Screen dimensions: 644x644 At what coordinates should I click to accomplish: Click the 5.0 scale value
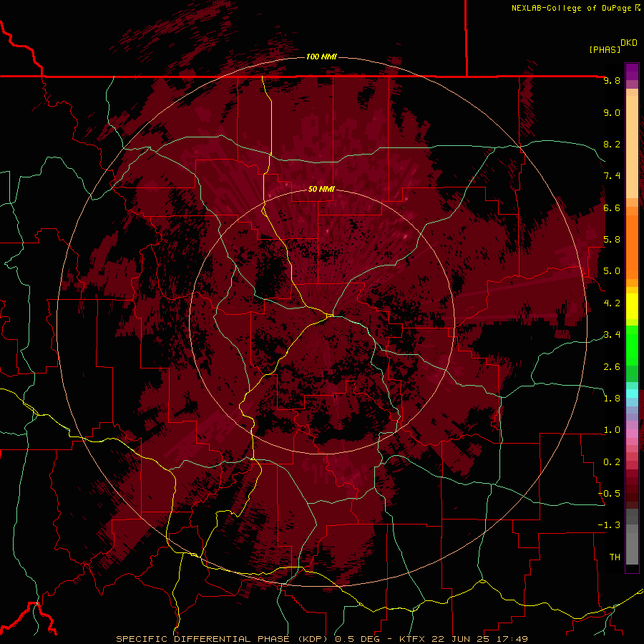coord(612,271)
